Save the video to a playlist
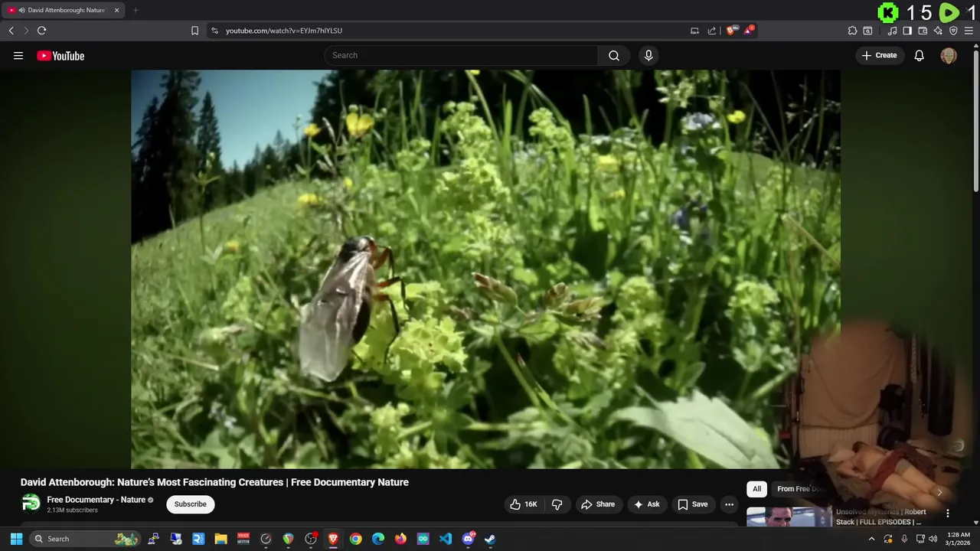The height and width of the screenshot is (551, 980). click(x=693, y=504)
